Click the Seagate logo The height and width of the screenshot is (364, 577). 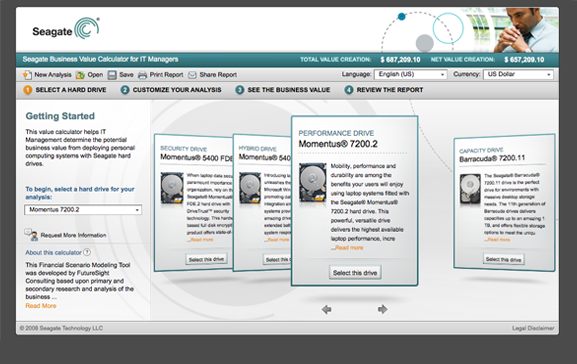(66, 28)
